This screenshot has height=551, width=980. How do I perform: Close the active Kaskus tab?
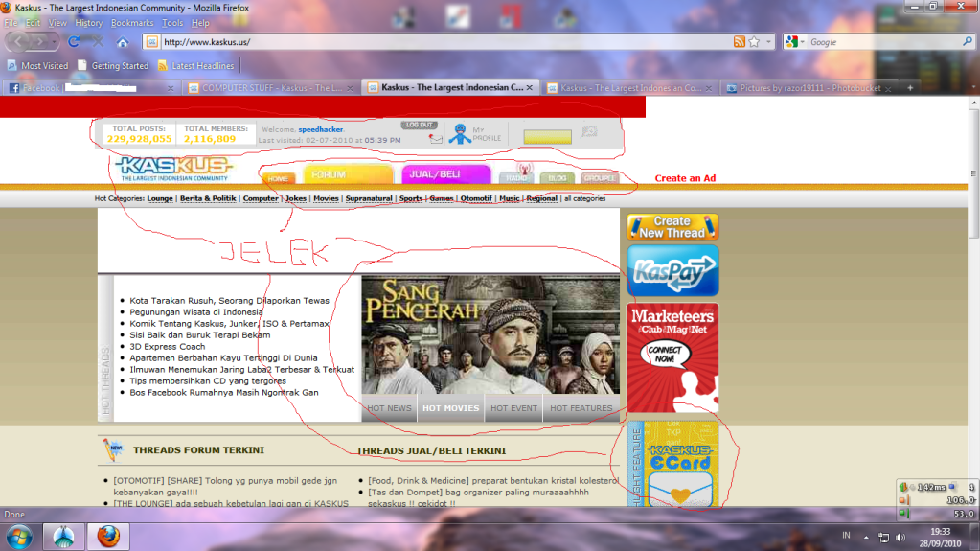530,87
